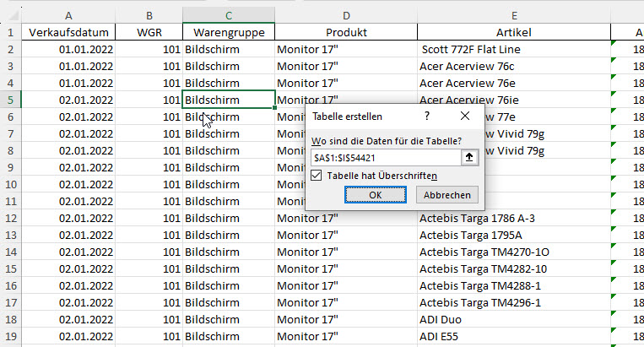Select the Scott 772F Flat Line cell
This screenshot has width=644, height=347.
pos(513,49)
